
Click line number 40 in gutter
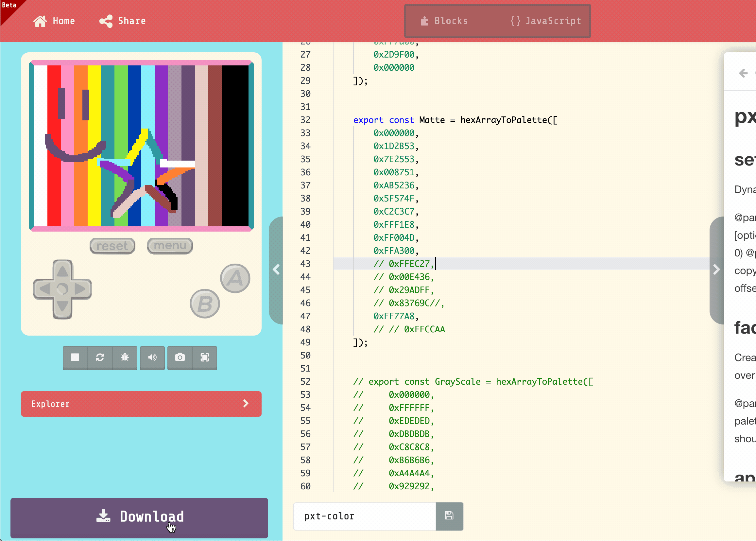point(305,224)
